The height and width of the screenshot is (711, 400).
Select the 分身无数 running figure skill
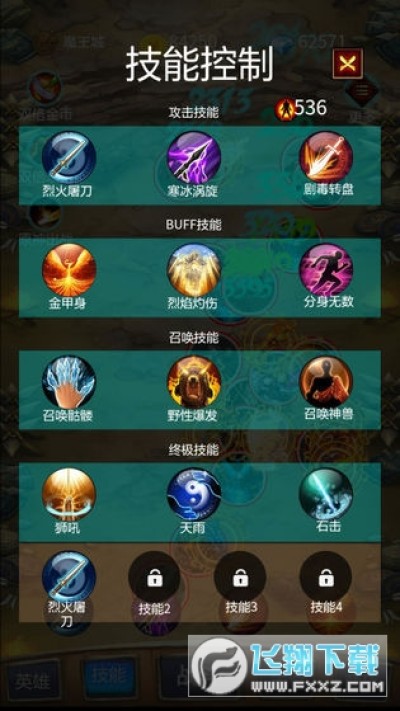pos(326,270)
